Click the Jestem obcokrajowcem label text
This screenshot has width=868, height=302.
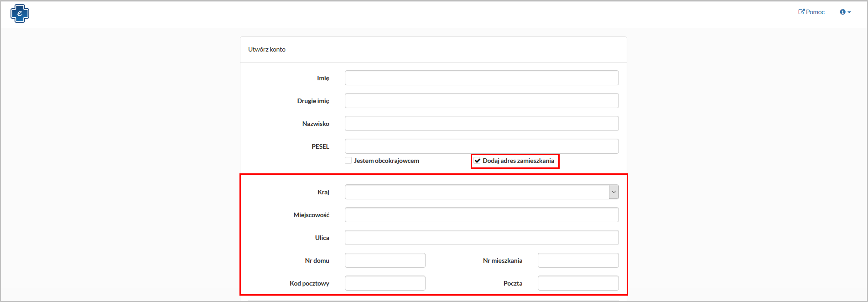386,161
